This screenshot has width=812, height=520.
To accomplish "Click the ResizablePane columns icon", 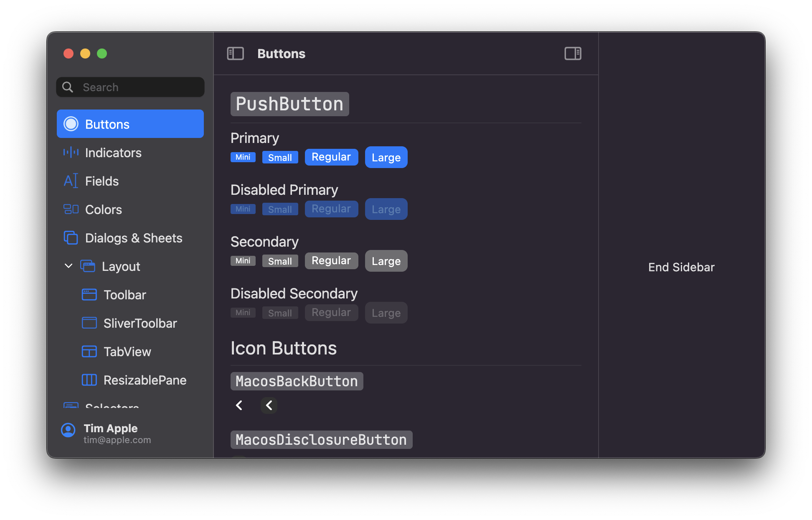I will click(x=89, y=380).
